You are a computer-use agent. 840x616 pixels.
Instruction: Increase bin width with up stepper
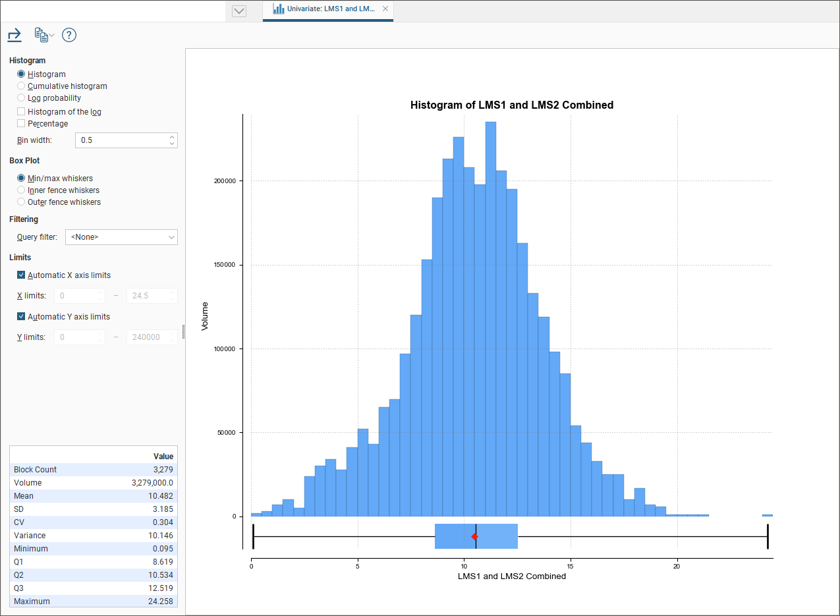pos(172,137)
